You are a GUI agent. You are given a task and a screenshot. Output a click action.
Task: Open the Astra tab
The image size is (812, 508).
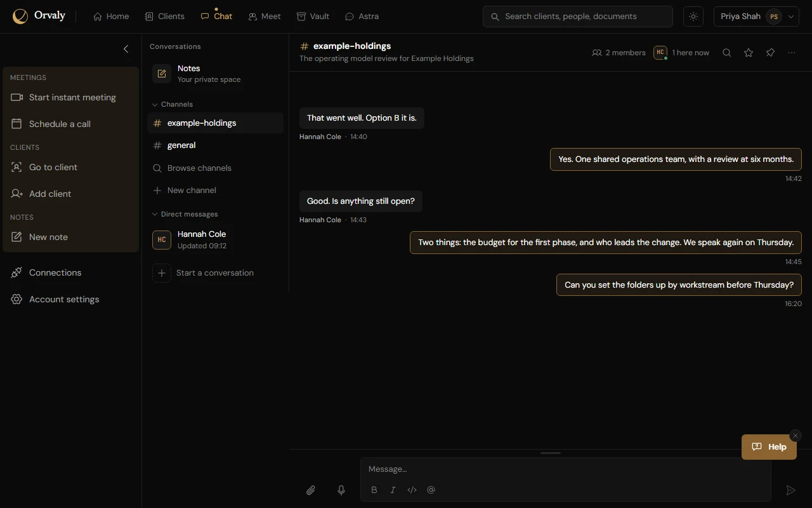[x=362, y=17]
